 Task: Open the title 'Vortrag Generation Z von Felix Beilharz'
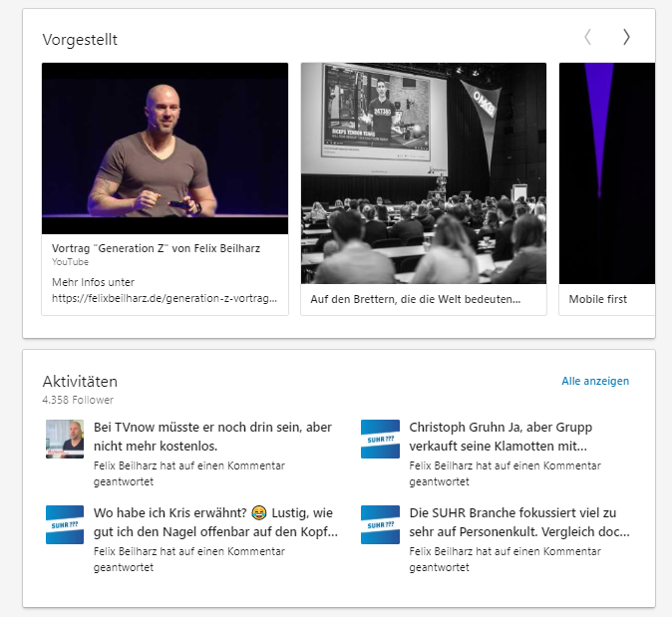tap(156, 248)
